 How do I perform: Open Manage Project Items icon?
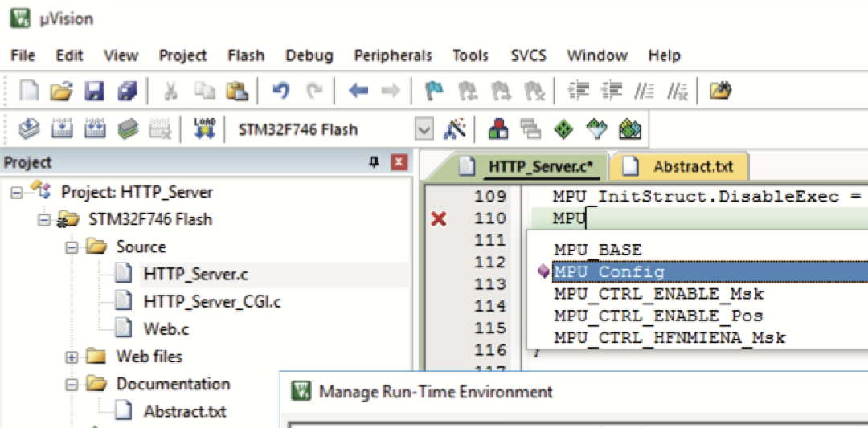498,130
